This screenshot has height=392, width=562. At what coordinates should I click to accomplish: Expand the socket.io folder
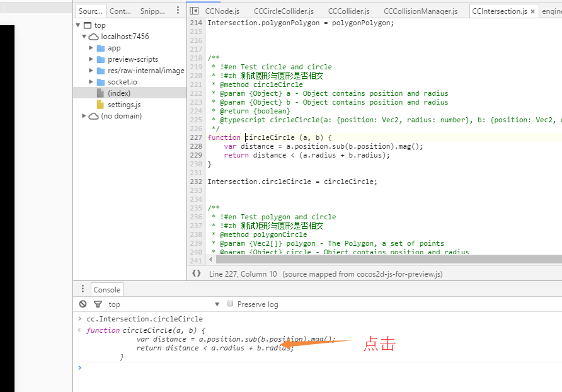[x=91, y=81]
